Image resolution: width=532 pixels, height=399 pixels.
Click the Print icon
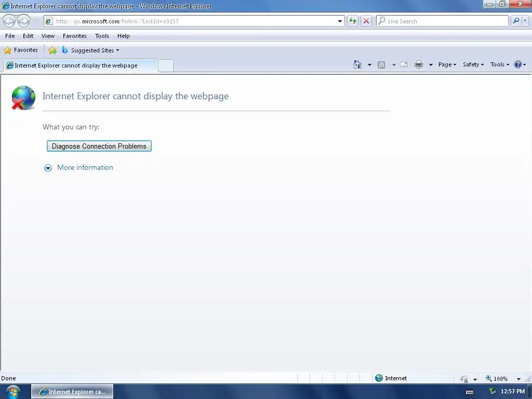pyautogui.click(x=419, y=64)
